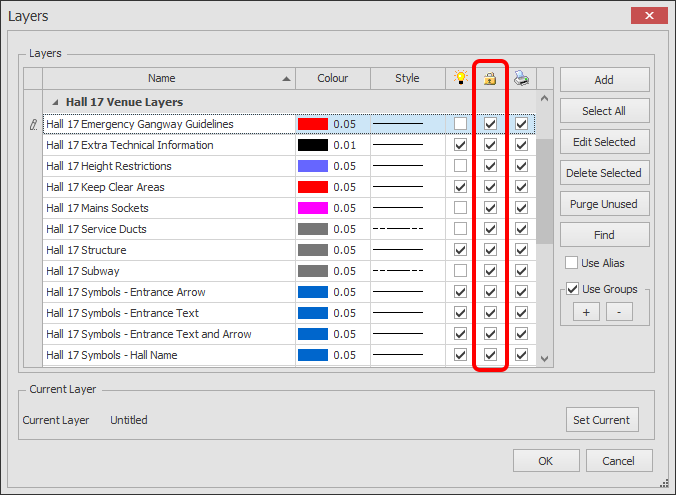Image resolution: width=676 pixels, height=495 pixels.
Task: Show the Hall 17 Subway layer
Action: coord(460,271)
